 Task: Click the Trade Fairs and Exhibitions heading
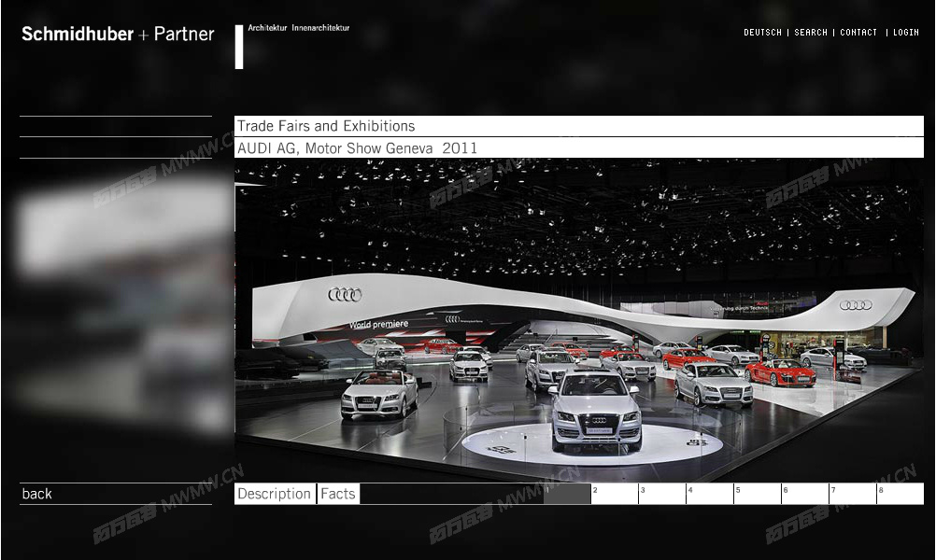point(579,126)
